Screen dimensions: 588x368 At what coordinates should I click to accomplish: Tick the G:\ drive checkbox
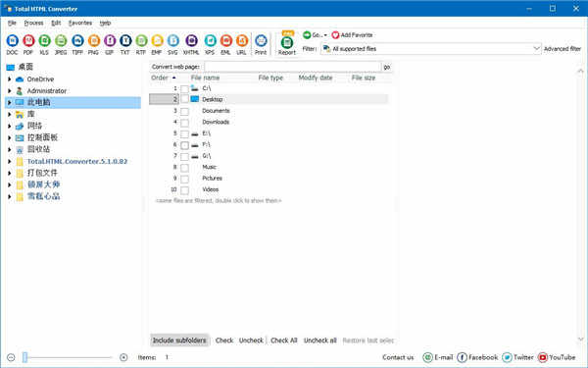[184, 157]
